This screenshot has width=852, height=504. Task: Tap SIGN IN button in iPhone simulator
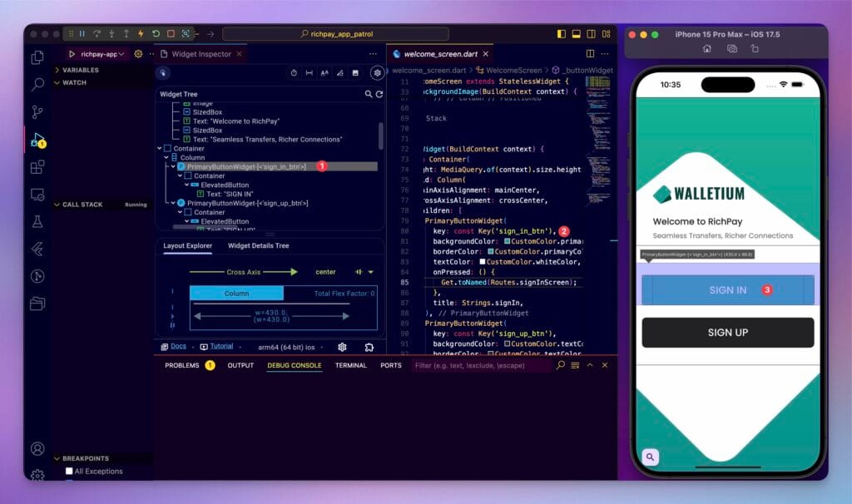(x=727, y=290)
